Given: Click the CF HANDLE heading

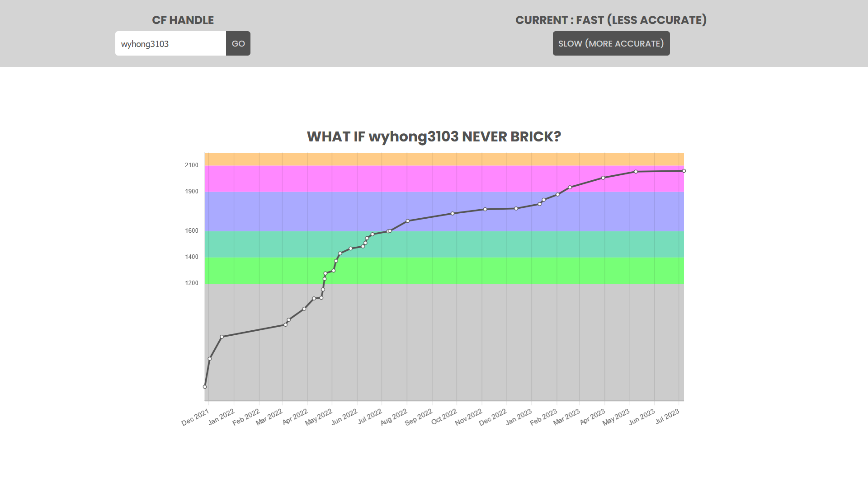Looking at the screenshot, I should coord(183,20).
